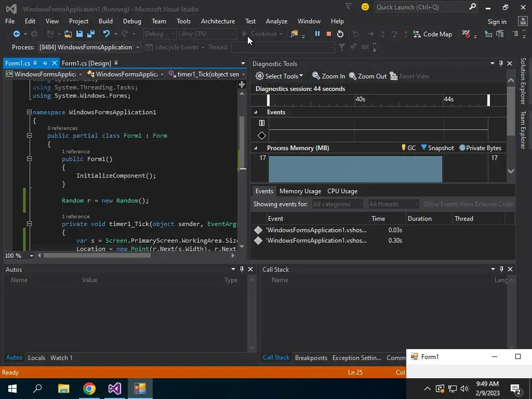Image resolution: width=532 pixels, height=399 pixels.
Task: Pin the Autos panel
Action: point(242,269)
